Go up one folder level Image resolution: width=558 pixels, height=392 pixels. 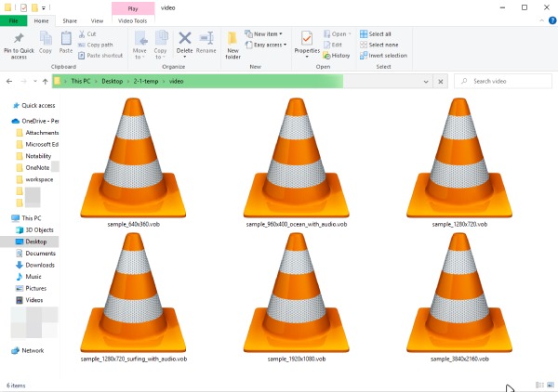click(46, 82)
